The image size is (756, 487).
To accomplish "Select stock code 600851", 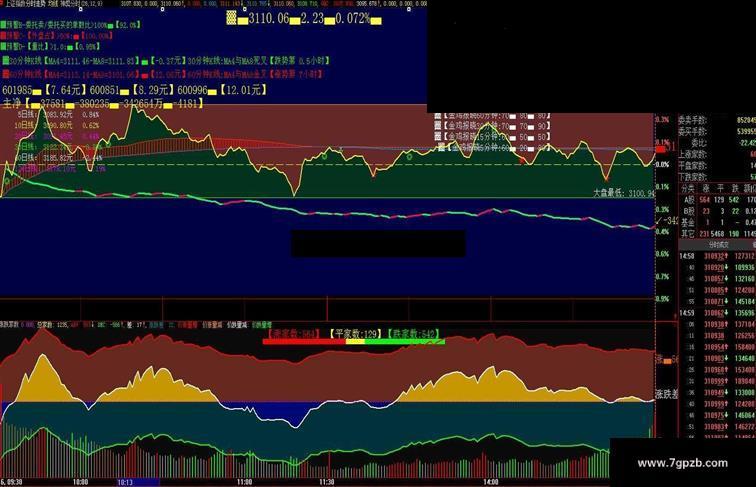I will pos(105,90).
